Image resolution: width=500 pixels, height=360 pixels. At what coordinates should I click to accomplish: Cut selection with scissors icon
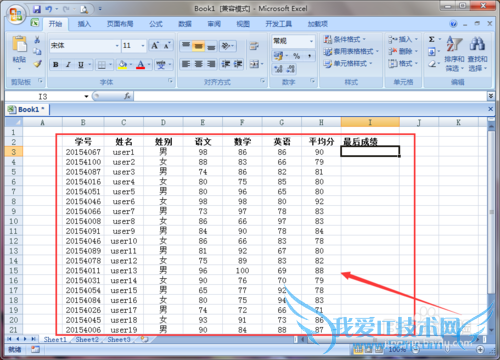(37, 40)
